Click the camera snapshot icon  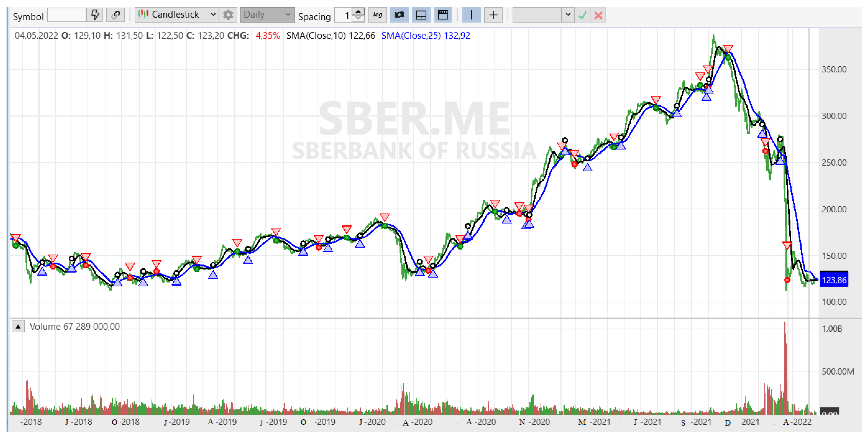click(x=399, y=15)
